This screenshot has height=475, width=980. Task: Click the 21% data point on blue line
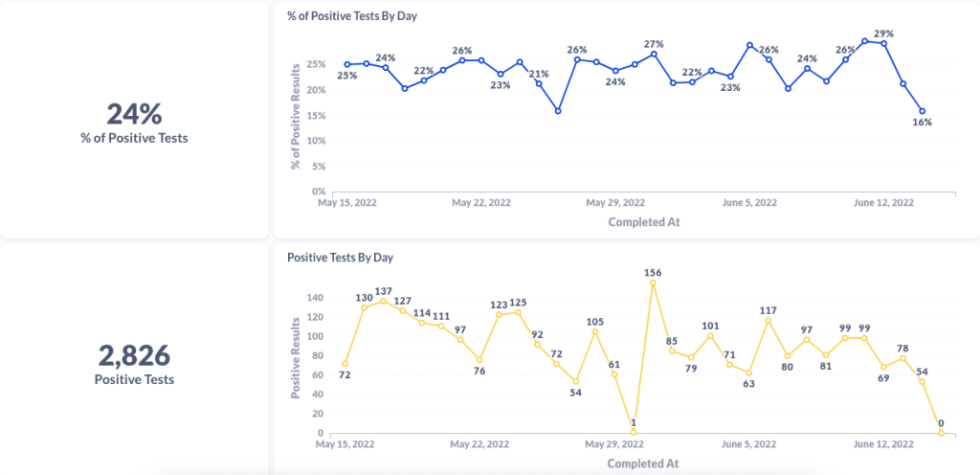[x=539, y=83]
